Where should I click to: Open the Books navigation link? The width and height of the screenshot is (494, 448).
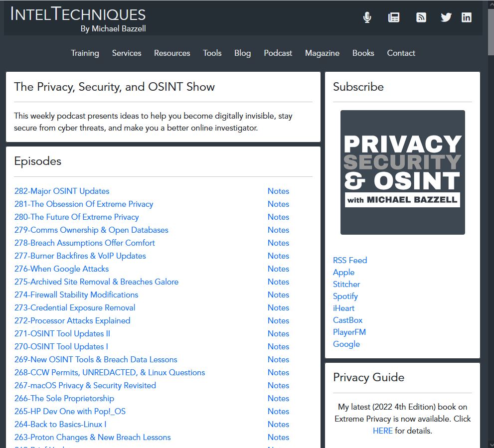(x=363, y=53)
